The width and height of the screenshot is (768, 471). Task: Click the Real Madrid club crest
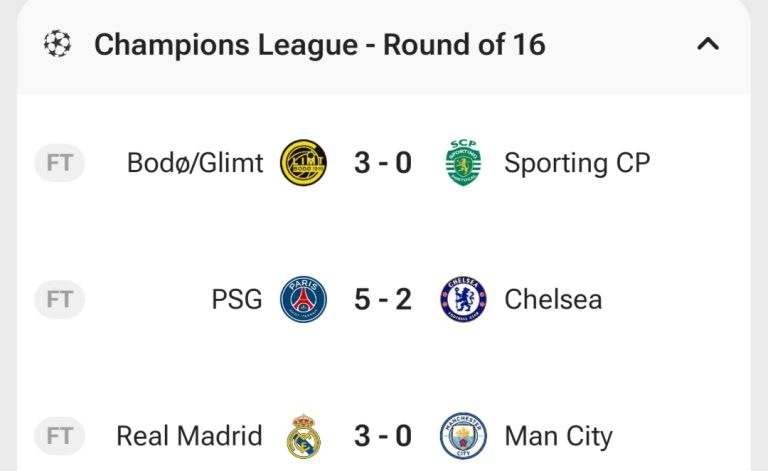pos(303,437)
